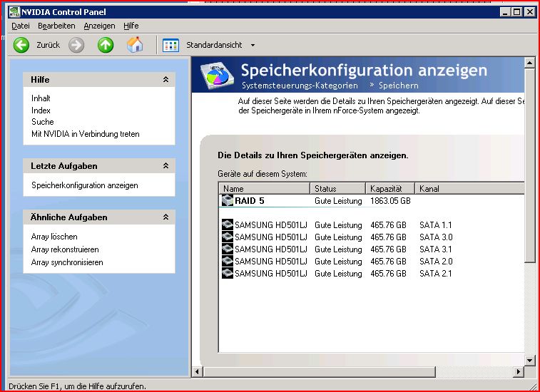Click the greyed-out forward arrow
The image size is (540, 392).
point(76,45)
